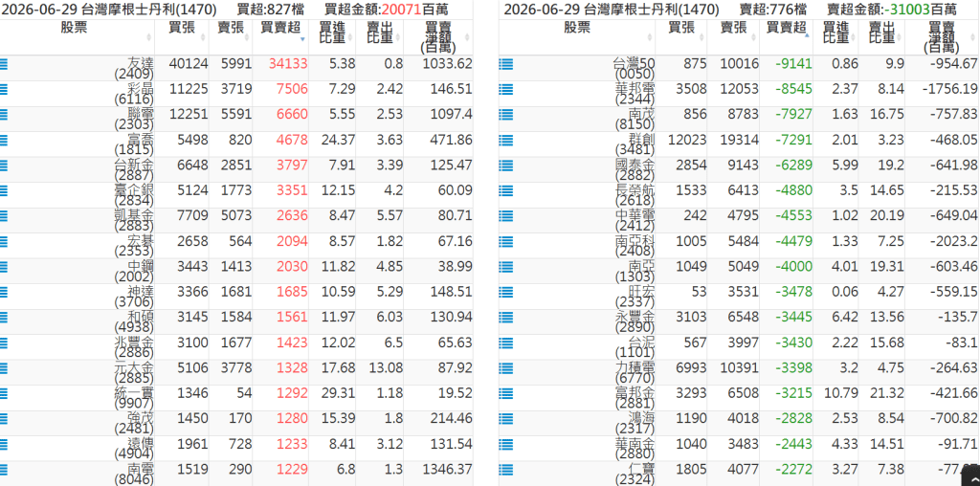Open the list icon for 南亞科 (2408)
This screenshot has height=486, width=980.
click(x=506, y=241)
